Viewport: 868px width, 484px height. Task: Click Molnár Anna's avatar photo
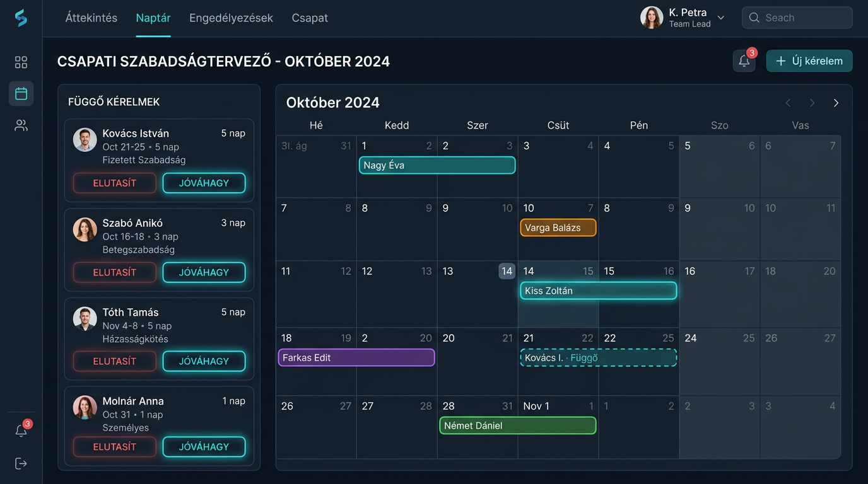click(x=85, y=408)
